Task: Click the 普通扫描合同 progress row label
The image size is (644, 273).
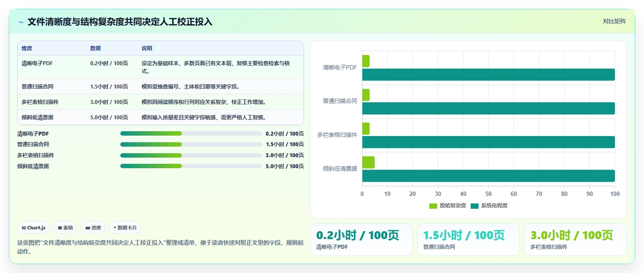Action: [x=33, y=144]
